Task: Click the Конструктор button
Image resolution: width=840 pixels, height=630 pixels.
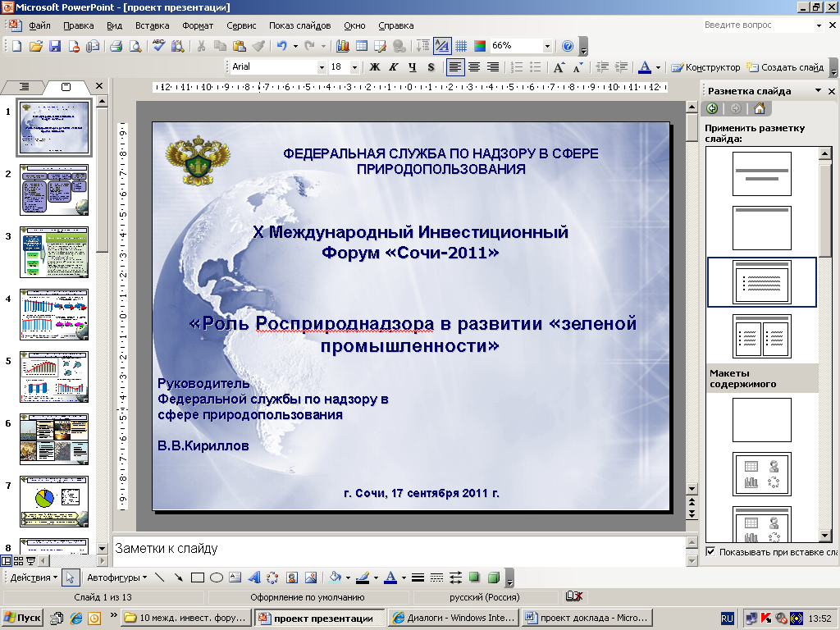Action: [x=705, y=67]
